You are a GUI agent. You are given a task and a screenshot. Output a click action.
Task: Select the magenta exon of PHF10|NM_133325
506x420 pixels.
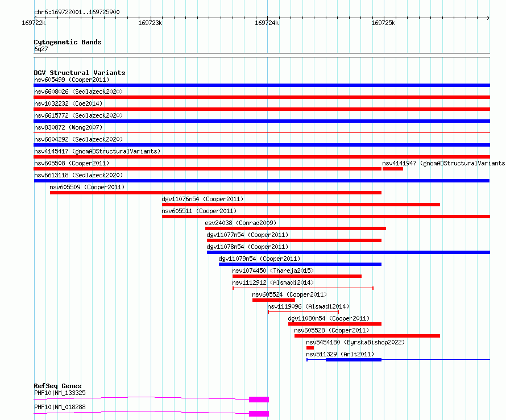click(x=259, y=400)
